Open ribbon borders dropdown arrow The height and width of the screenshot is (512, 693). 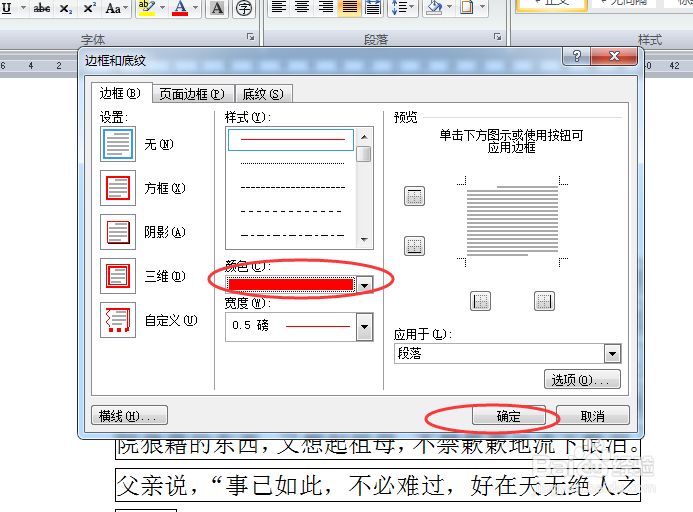tap(482, 8)
